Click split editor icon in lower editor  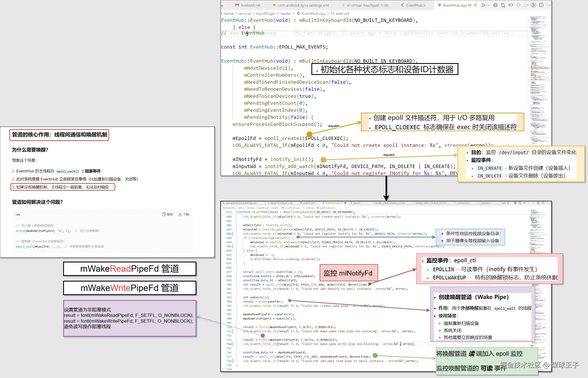[543, 203]
